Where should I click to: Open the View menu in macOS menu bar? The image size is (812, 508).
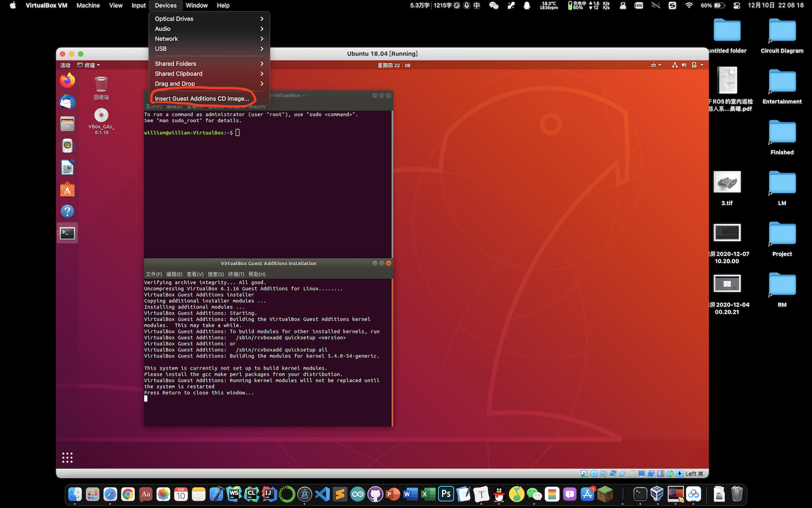click(116, 5)
